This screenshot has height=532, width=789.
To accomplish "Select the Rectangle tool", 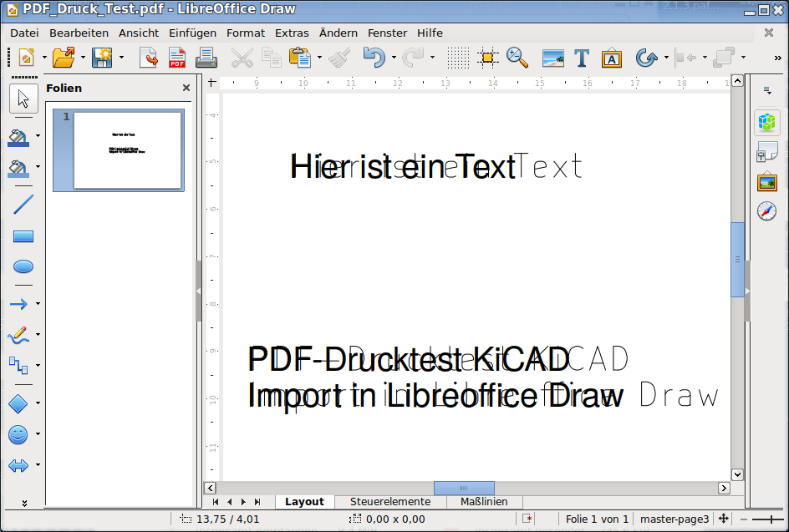I will coord(23,236).
